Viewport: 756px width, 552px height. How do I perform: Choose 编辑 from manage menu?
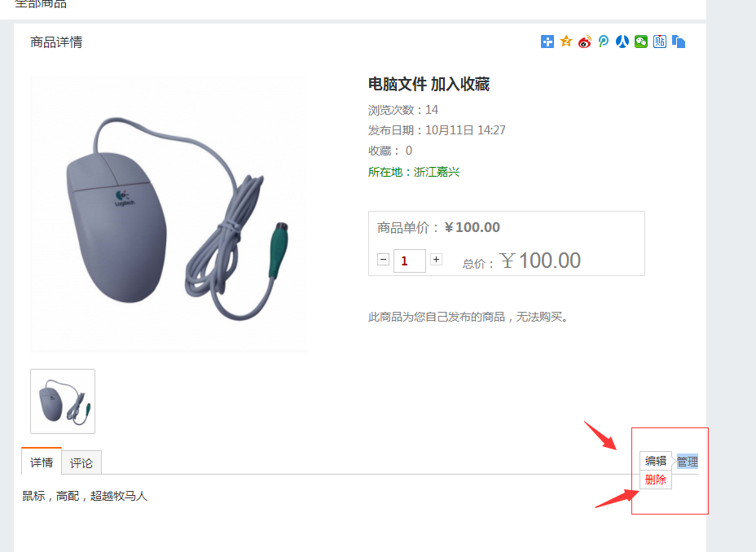point(656,461)
